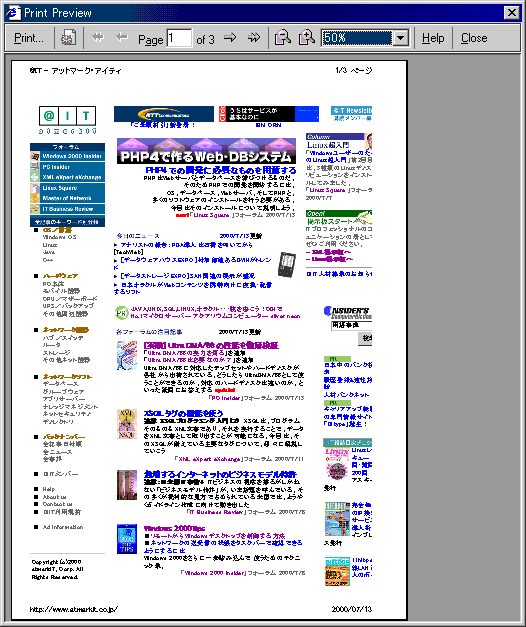Go to next page arrow
This screenshot has width=526, height=627.
[x=230, y=38]
